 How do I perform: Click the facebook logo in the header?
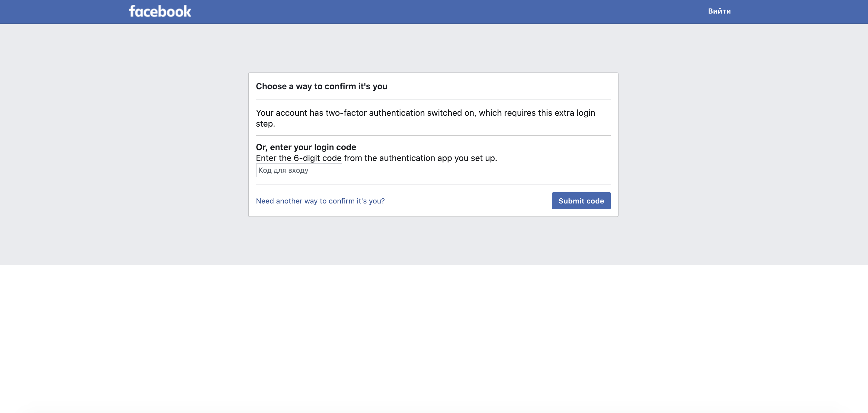point(160,11)
